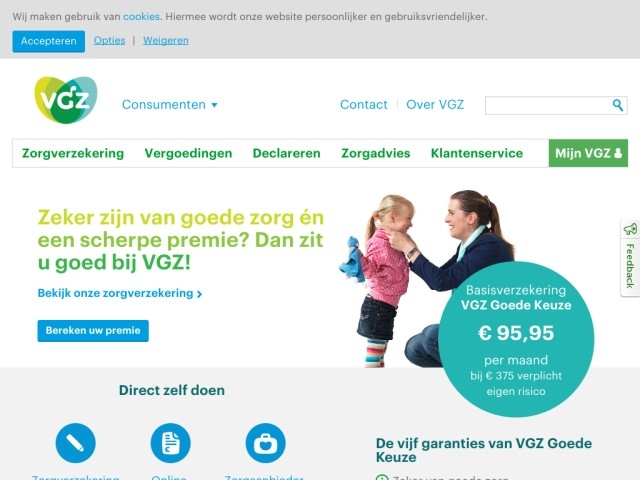
Task: Open the Contact link
Action: click(x=364, y=104)
